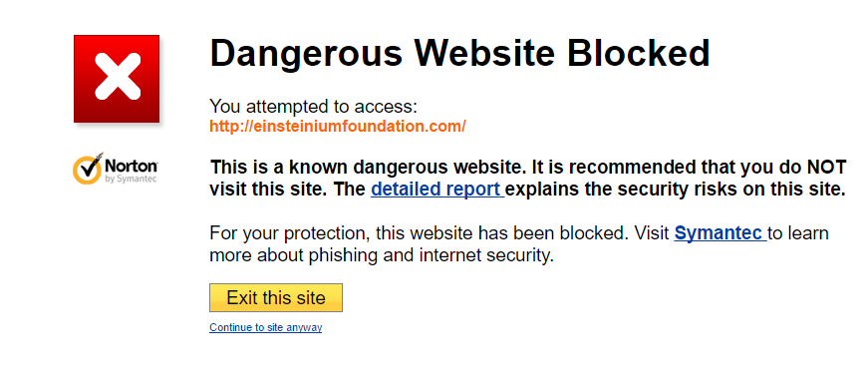Click 'visit this site. The' warning text
Screen dimensions: 868x392
(x=288, y=190)
